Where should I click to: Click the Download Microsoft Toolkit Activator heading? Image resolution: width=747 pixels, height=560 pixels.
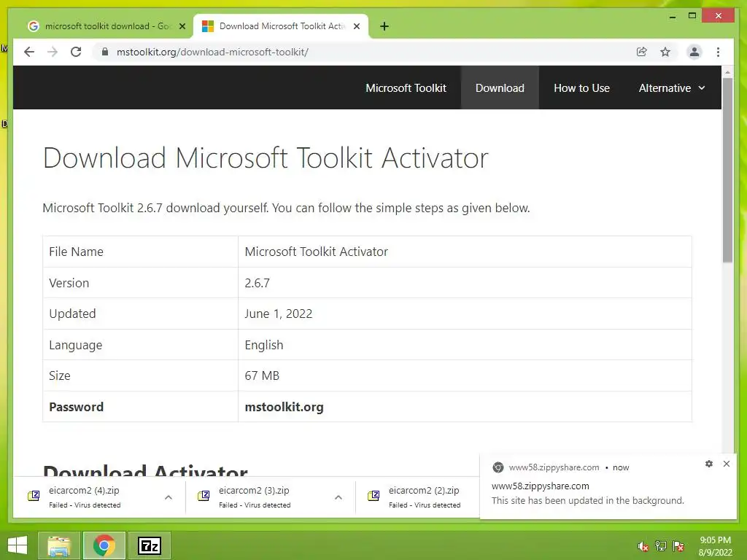tap(266, 157)
